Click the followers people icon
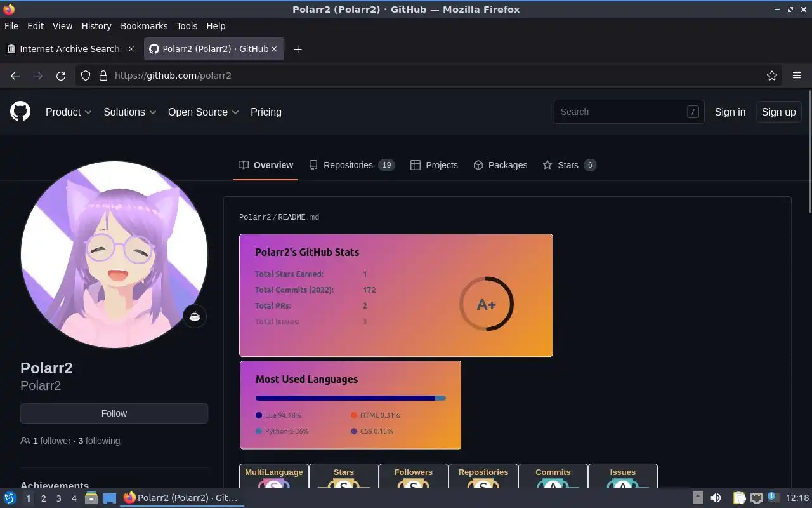The image size is (812, 508). tap(25, 441)
